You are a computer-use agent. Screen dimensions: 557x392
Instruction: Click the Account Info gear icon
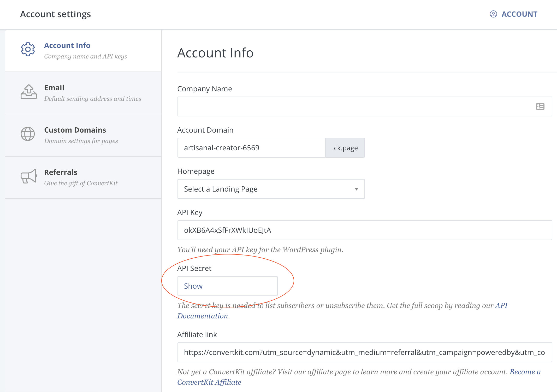28,49
